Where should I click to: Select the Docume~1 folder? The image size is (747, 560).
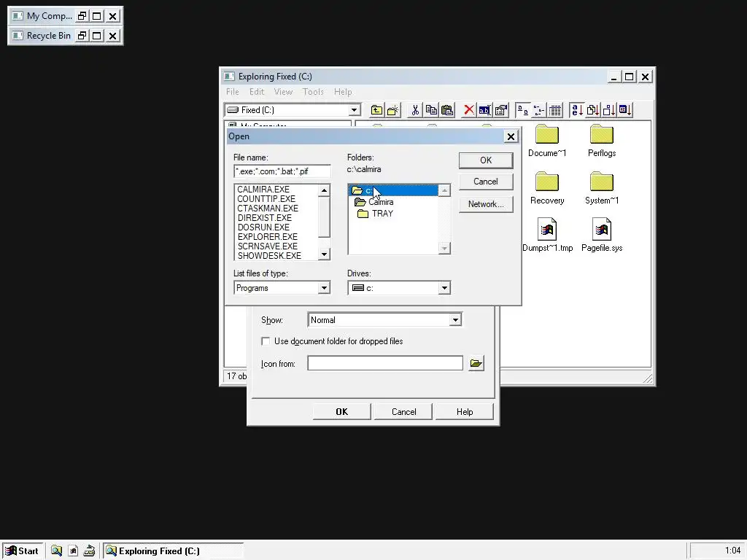click(547, 141)
